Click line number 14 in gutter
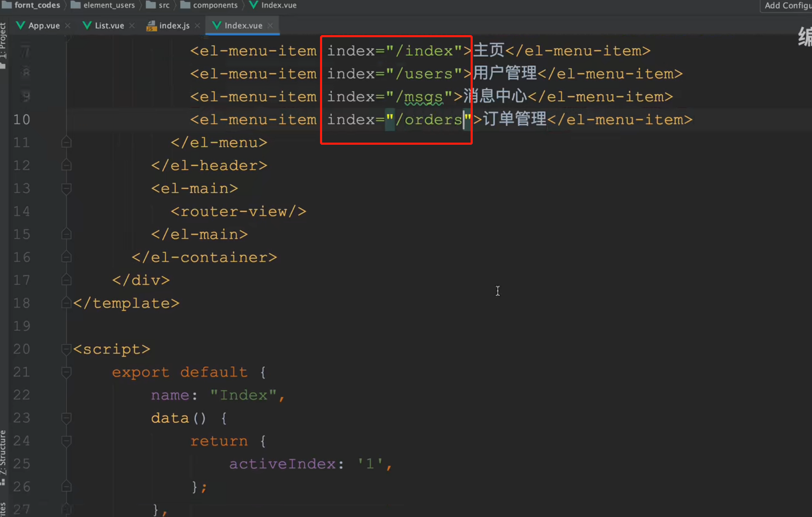Screen dimensions: 812x517 point(22,211)
